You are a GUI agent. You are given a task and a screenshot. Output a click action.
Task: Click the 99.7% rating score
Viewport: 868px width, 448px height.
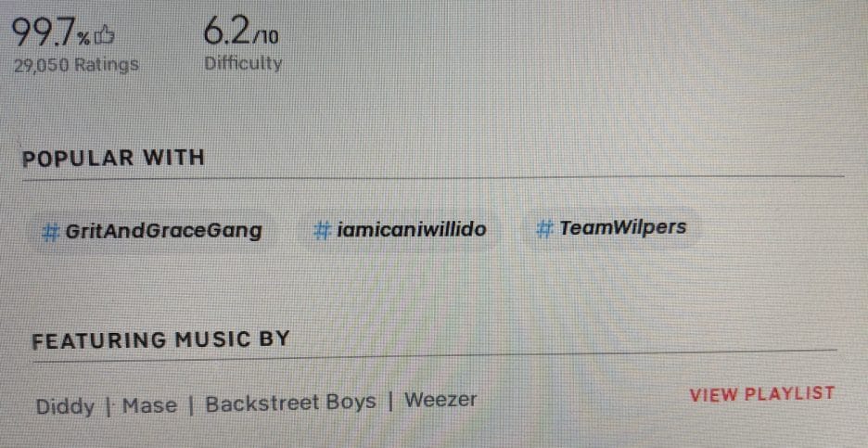click(50, 32)
